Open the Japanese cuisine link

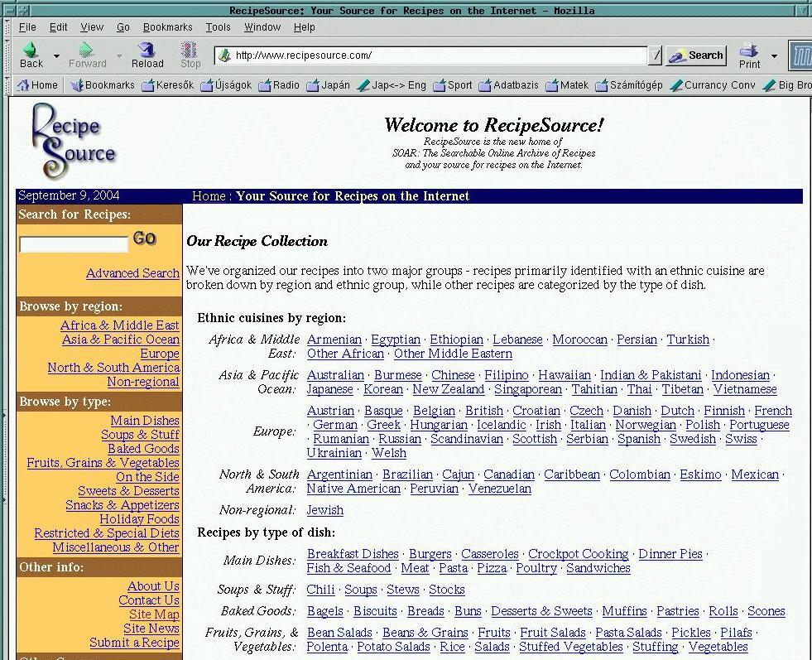(330, 389)
